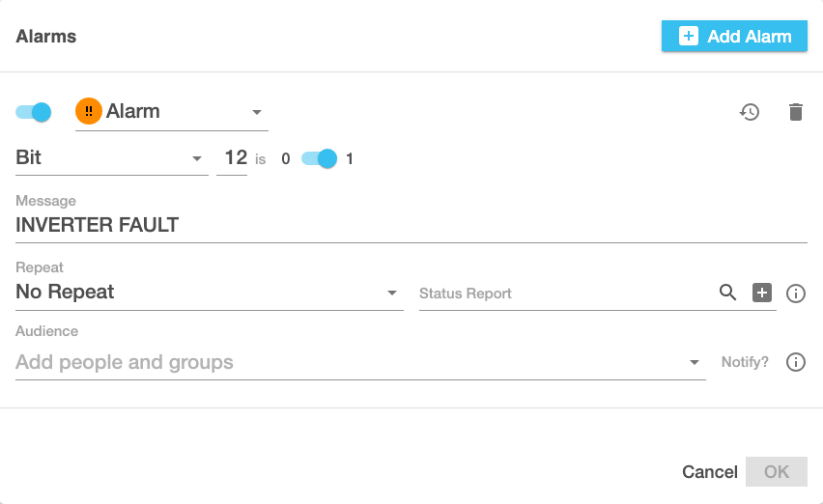823x504 pixels.
Task: Delete the alarm with trash icon
Action: (x=796, y=112)
